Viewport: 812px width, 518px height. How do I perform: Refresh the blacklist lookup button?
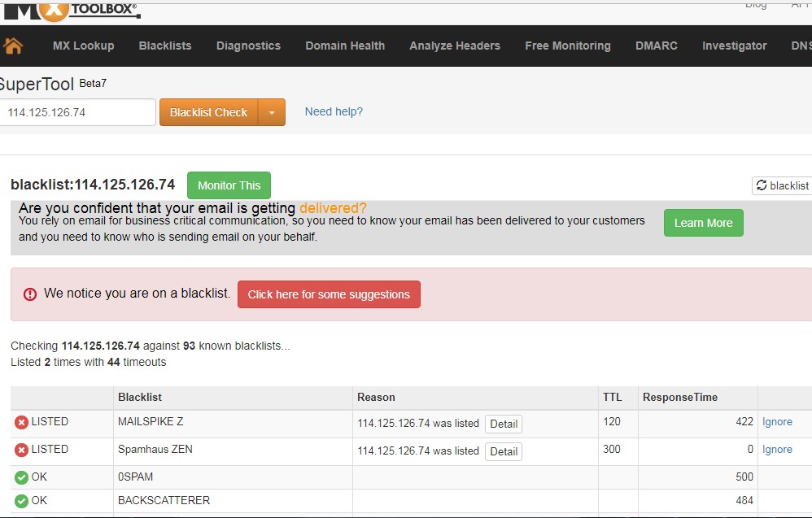point(782,185)
